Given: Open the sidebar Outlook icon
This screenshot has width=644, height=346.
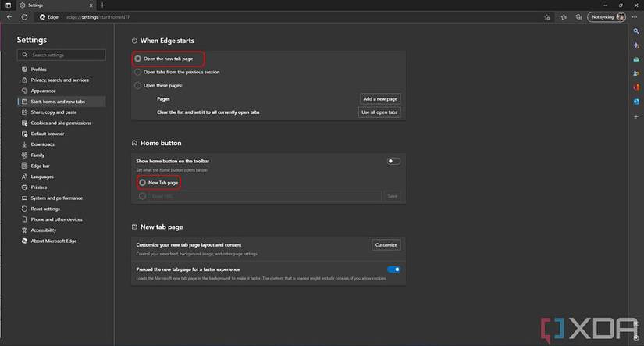Looking at the screenshot, I should (x=635, y=102).
